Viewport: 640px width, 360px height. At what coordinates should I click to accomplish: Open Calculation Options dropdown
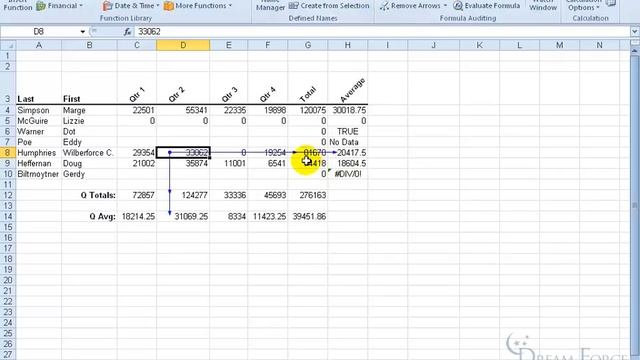[584, 6]
